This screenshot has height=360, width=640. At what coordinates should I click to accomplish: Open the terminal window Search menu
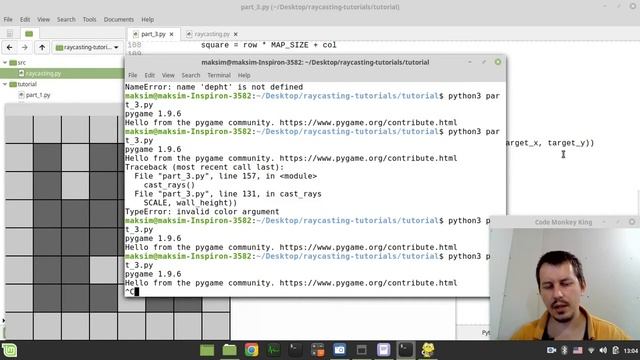pos(191,75)
